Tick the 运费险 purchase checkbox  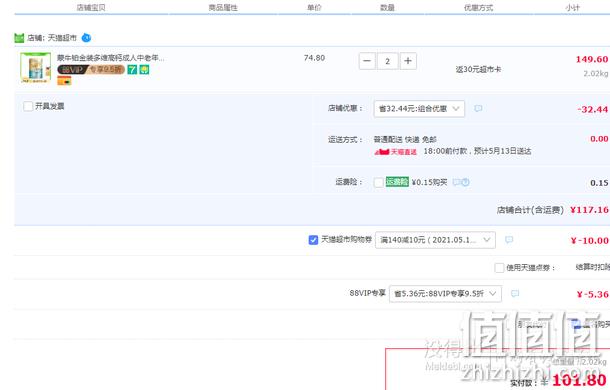[x=379, y=182]
